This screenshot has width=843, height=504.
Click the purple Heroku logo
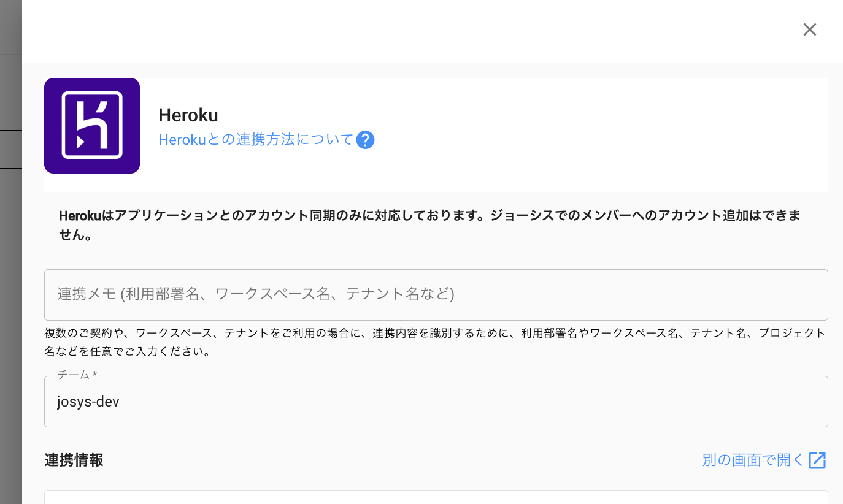pyautogui.click(x=92, y=126)
